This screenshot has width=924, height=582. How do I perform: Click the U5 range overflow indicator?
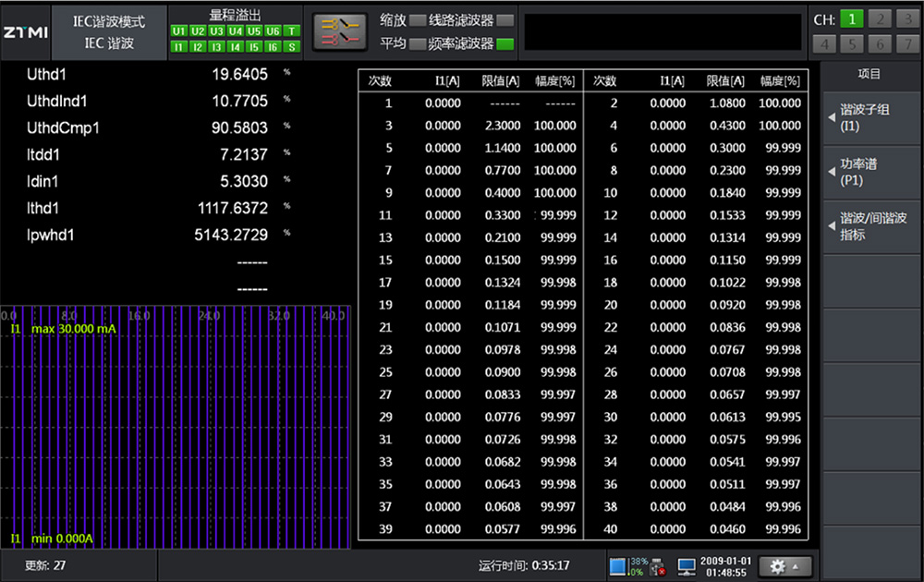(254, 31)
